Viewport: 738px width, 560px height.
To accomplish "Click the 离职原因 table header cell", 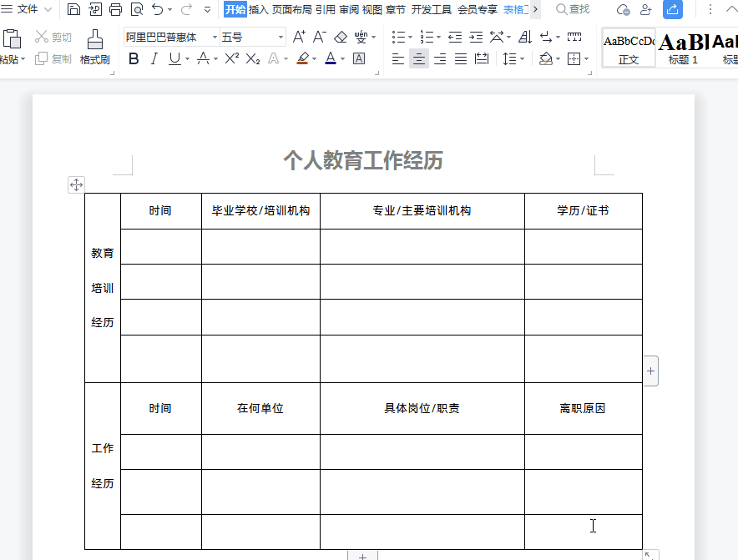I will coord(583,408).
